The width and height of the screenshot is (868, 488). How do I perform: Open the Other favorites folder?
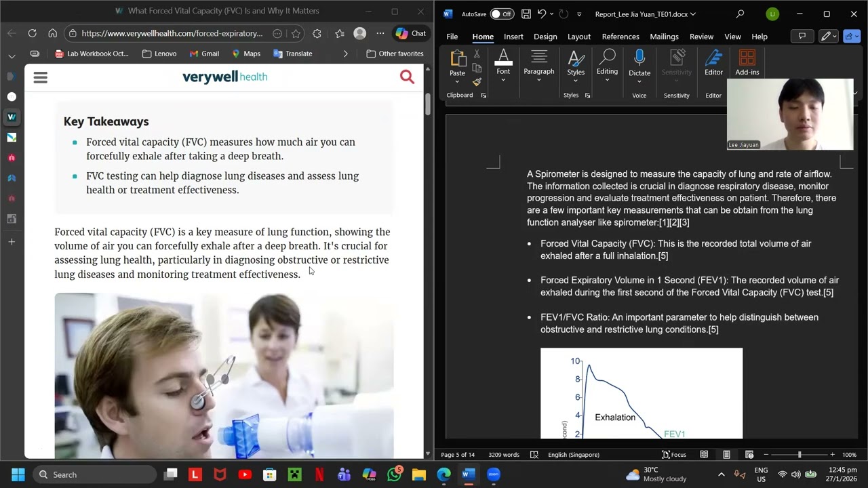[x=394, y=54]
